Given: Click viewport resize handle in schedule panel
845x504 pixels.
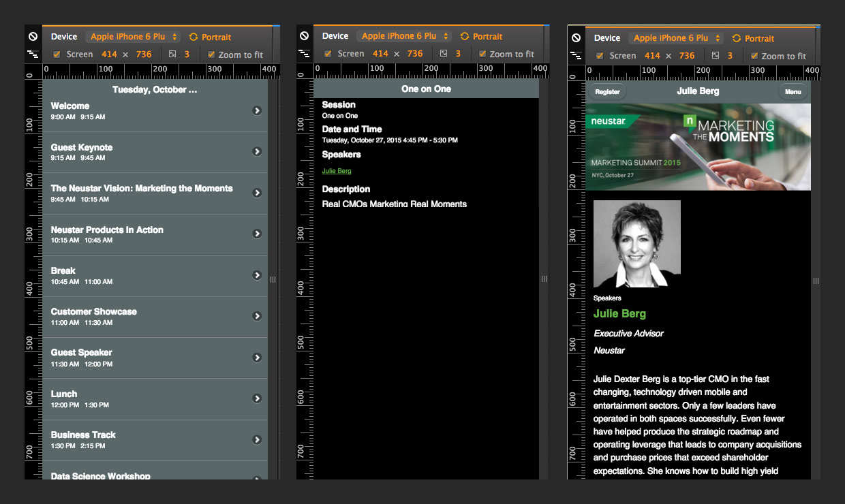Looking at the screenshot, I should tap(273, 279).
